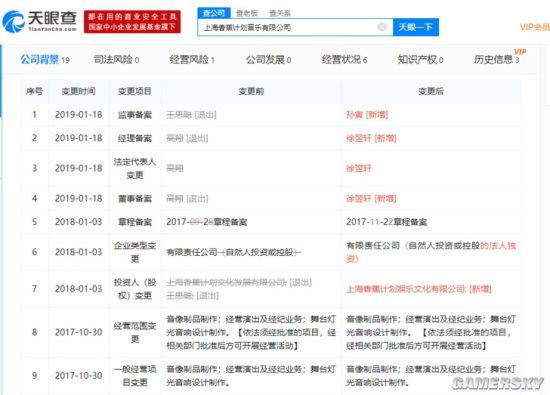Open the red [新增] name in the 董事备案 row
This screenshot has height=395, width=550.
371,199
